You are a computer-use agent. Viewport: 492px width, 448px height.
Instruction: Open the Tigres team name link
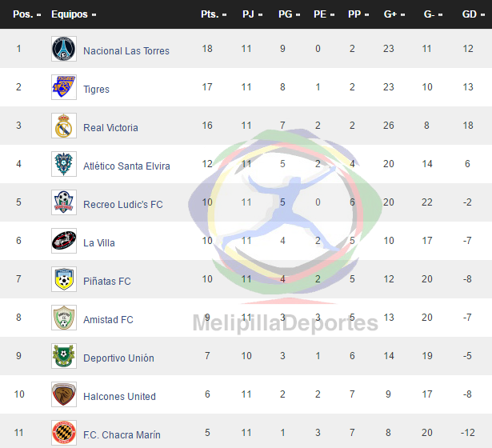tap(96, 90)
